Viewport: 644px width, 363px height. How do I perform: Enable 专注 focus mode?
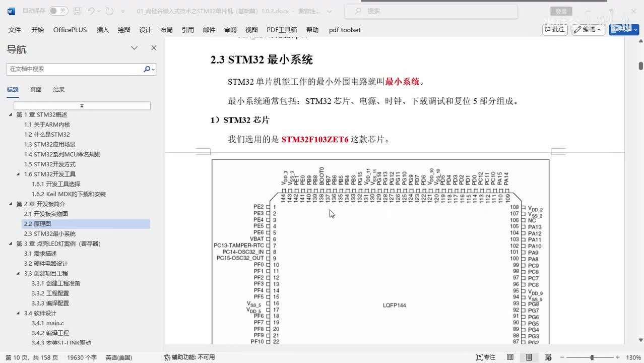pos(485,357)
